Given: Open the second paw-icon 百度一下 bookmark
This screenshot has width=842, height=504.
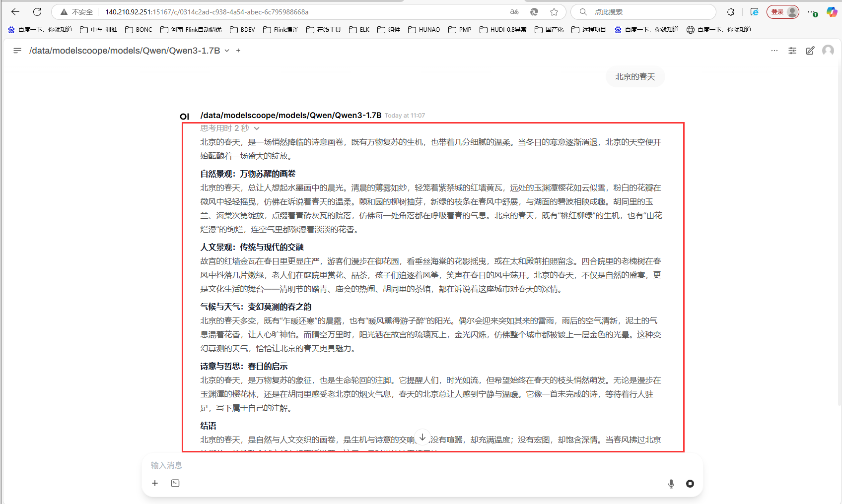Looking at the screenshot, I should (646, 30).
